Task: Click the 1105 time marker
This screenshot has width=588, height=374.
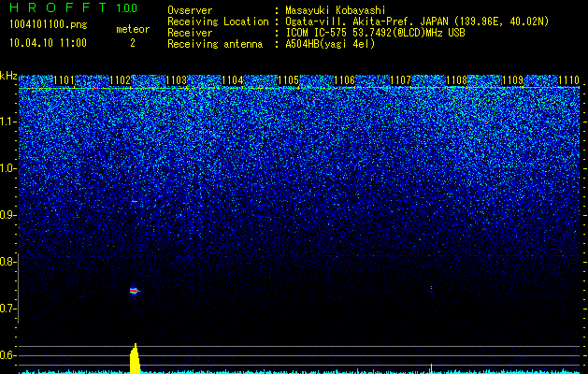Action: (x=288, y=79)
